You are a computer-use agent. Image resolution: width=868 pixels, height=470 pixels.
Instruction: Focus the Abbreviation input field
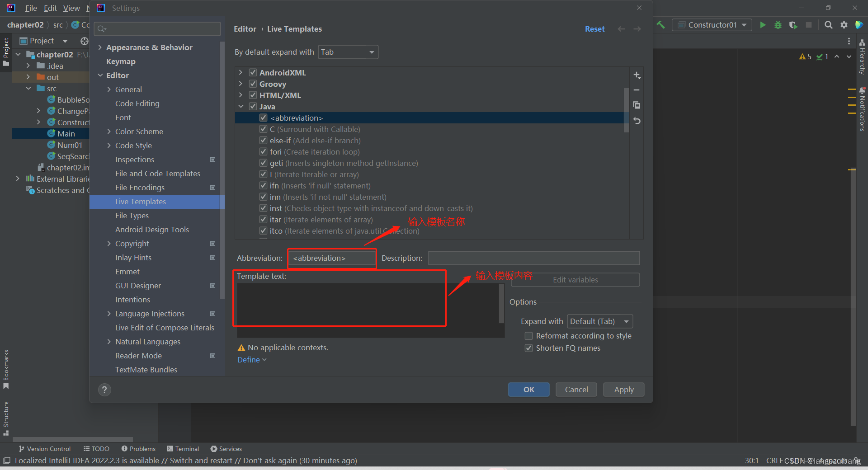click(x=332, y=258)
